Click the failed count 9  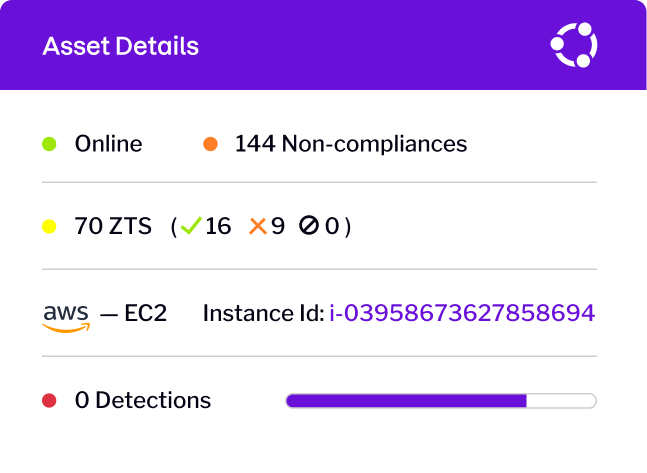pos(279,227)
